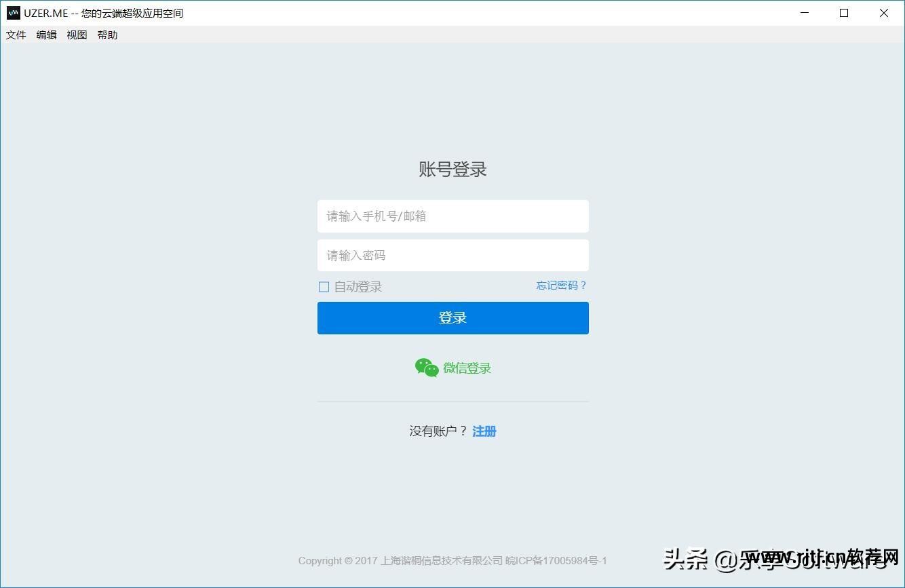
Task: Open the 注册 sign-up link
Action: 484,431
